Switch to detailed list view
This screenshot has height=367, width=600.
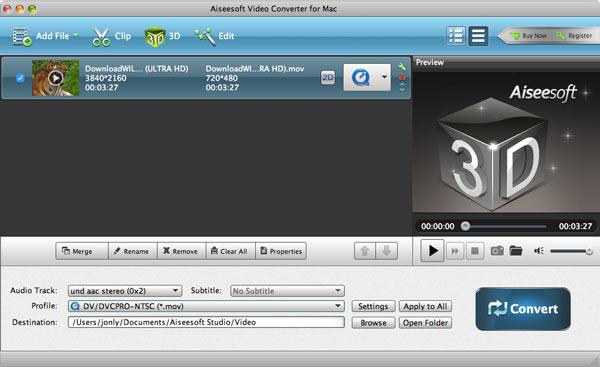(456, 36)
